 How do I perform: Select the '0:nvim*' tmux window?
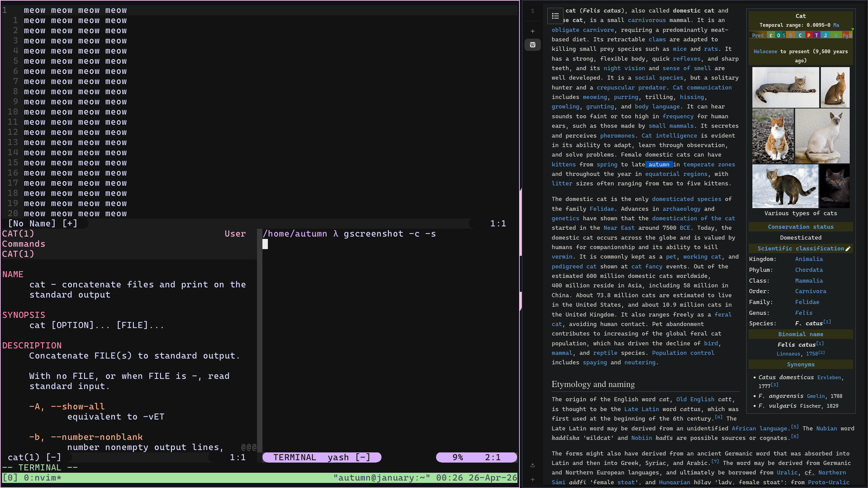coord(43,478)
